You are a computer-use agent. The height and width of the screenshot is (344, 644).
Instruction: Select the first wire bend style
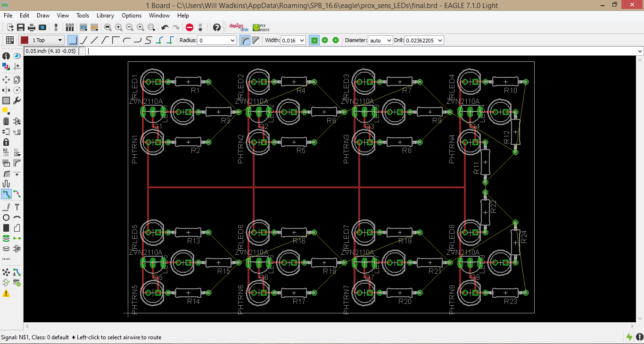(72, 40)
